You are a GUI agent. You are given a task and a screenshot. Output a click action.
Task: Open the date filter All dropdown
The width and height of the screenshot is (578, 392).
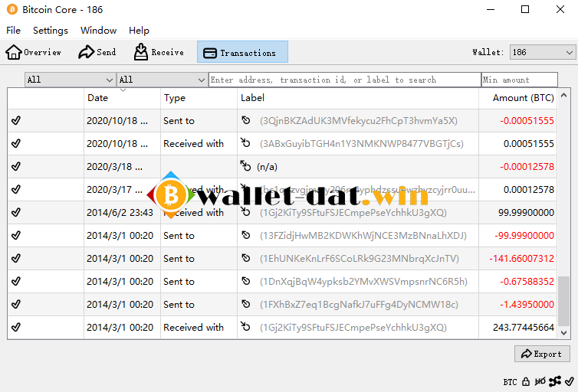pyautogui.click(x=69, y=80)
